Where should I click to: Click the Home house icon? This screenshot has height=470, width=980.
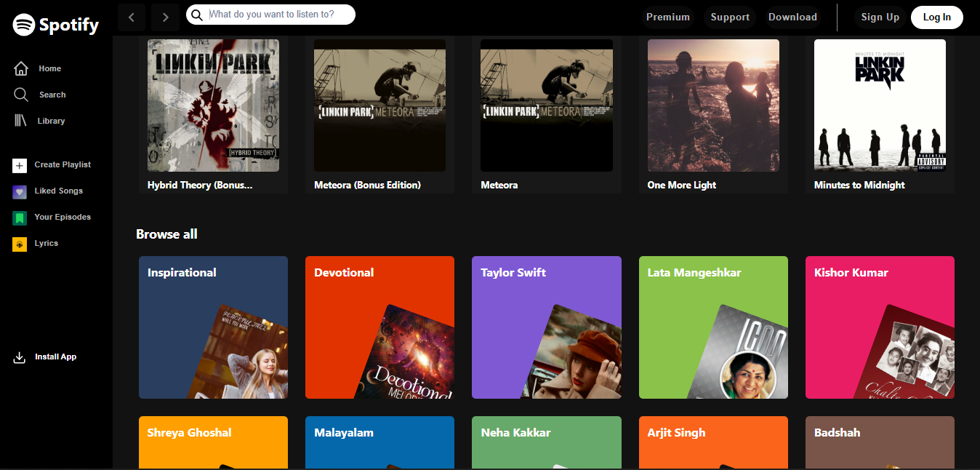(21, 68)
